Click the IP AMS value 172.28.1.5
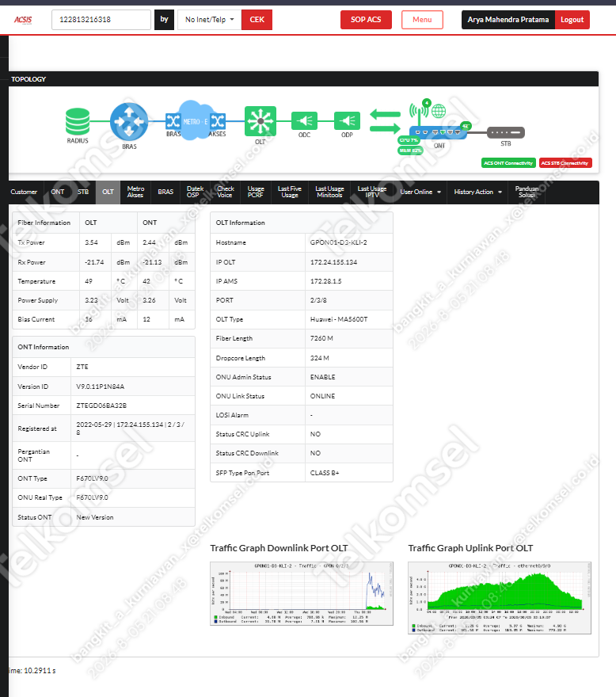This screenshot has height=697, width=616. point(325,281)
